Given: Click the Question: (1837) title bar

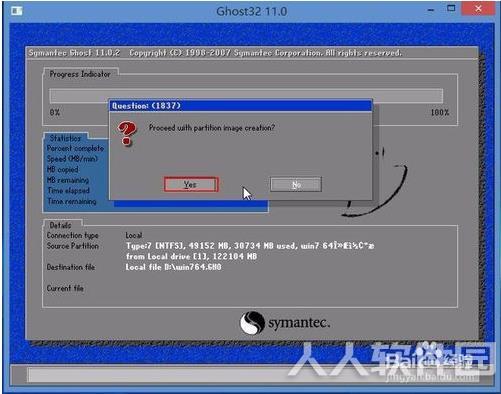Looking at the screenshot, I should coord(240,106).
